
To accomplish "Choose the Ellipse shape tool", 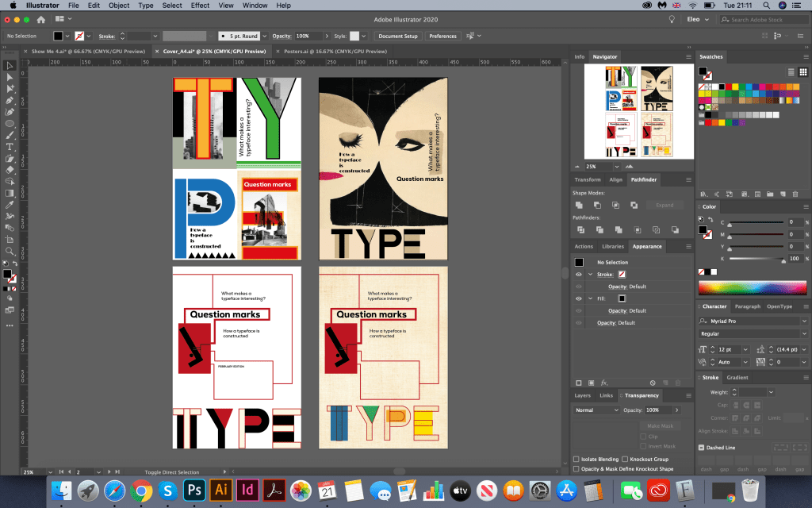I will pos(10,124).
